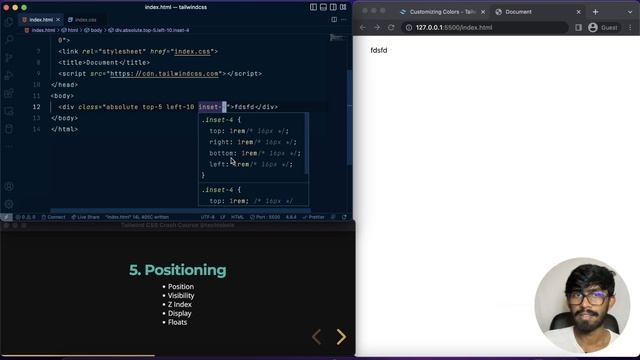640x360 pixels.
Task: Open a new browser tab
Action: coord(596,12)
